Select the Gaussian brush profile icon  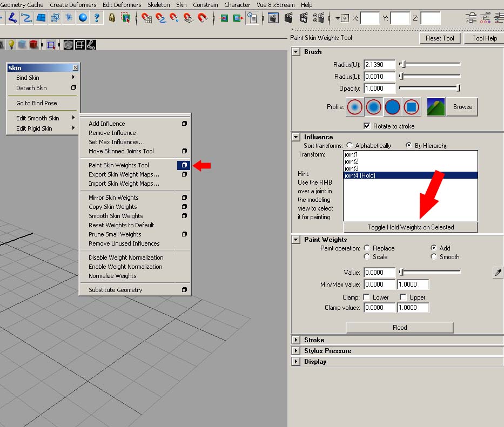click(x=355, y=107)
